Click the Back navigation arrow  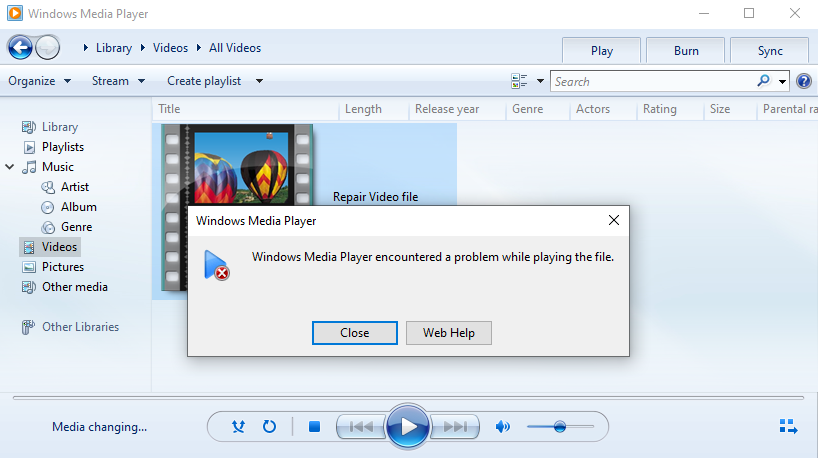(20, 48)
